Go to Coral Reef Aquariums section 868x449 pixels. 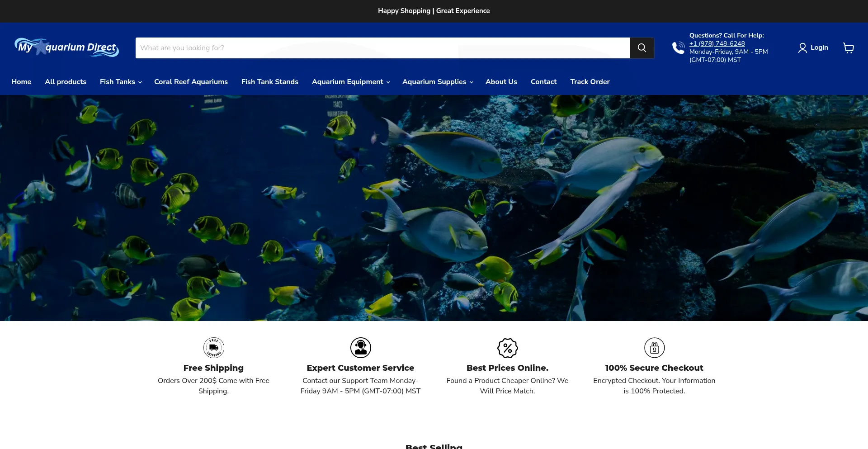pyautogui.click(x=191, y=82)
